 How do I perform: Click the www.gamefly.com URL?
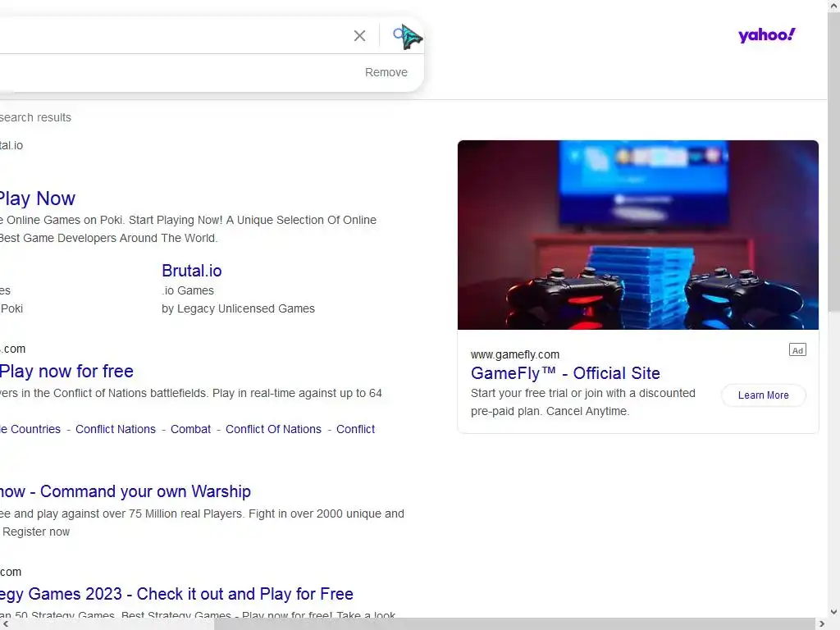515,354
